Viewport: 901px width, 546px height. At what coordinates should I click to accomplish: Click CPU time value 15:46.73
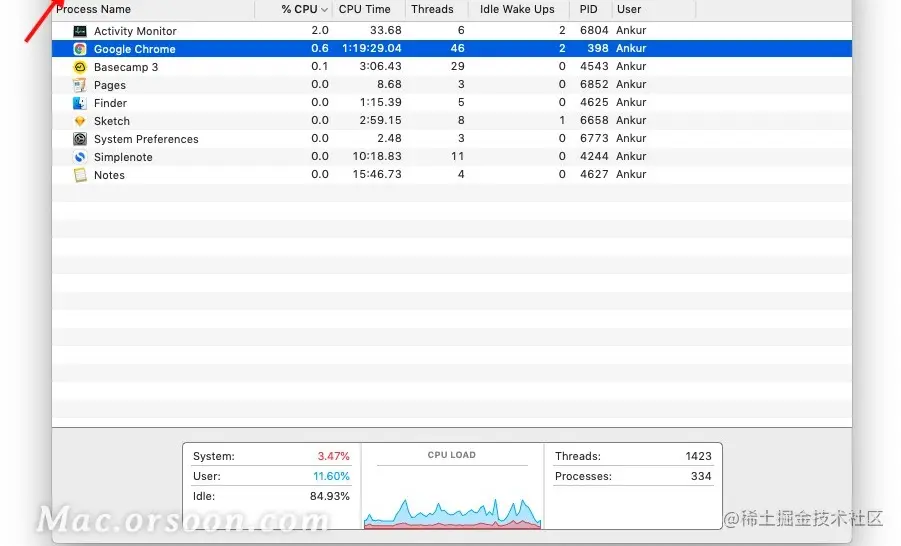pyautogui.click(x=377, y=174)
